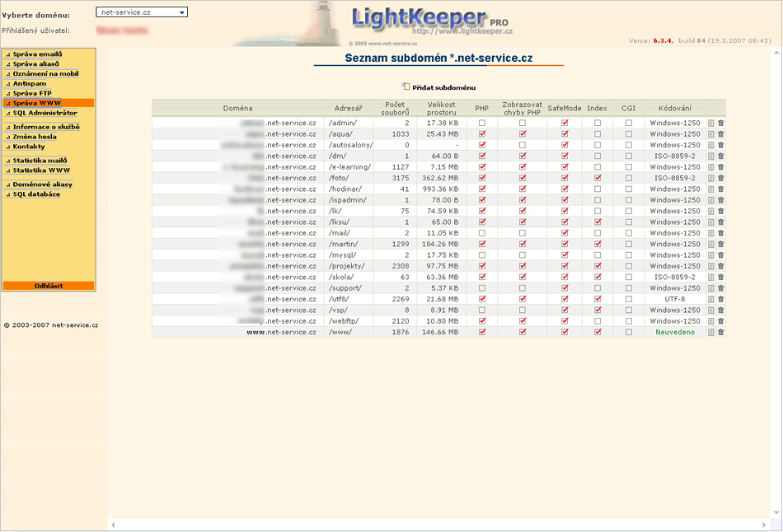Uncheck SafeMode for the /aqua/ row
The width and height of the screenshot is (783, 532).
pyautogui.click(x=565, y=133)
